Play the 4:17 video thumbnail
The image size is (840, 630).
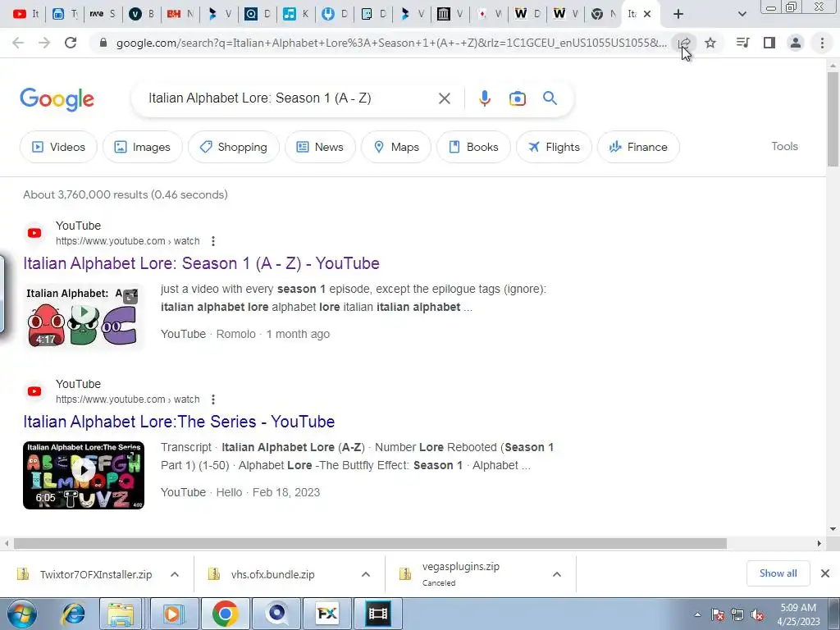(x=84, y=317)
